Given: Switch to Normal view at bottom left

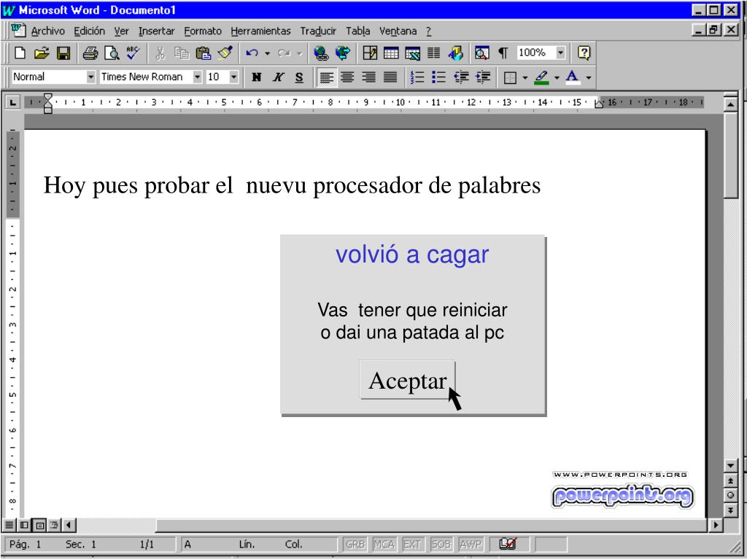Looking at the screenshot, I should click(x=9, y=525).
